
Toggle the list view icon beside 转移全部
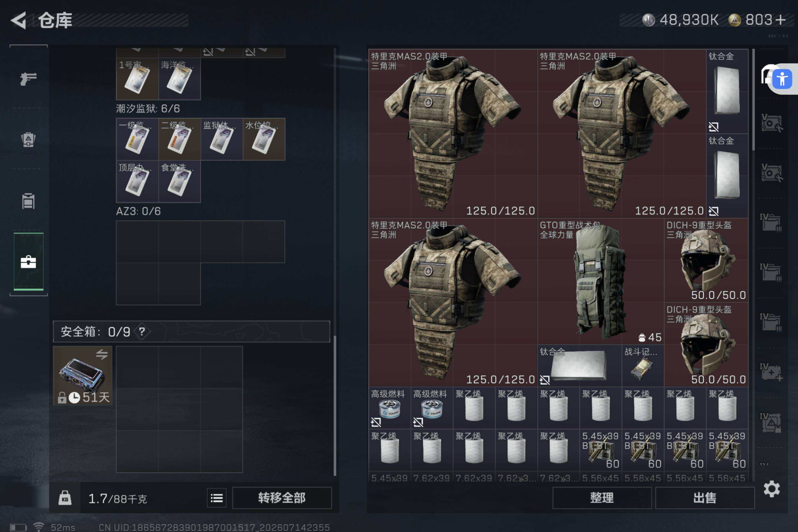[x=217, y=498]
